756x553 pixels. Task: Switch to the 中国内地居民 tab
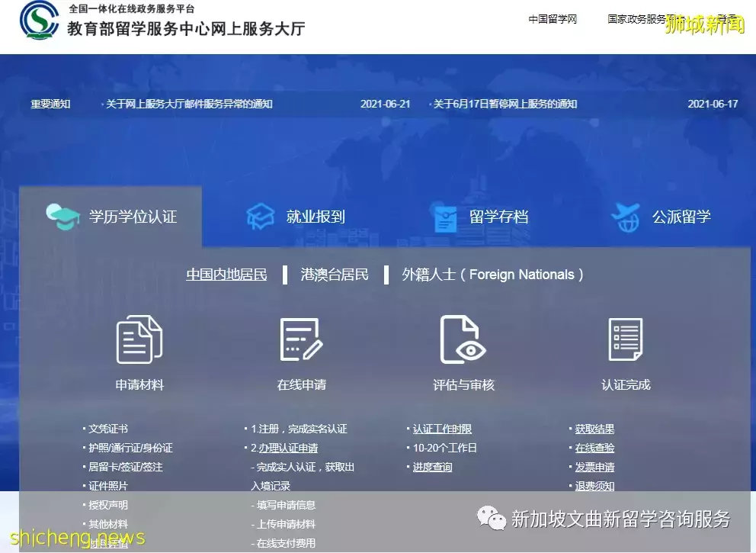point(226,275)
